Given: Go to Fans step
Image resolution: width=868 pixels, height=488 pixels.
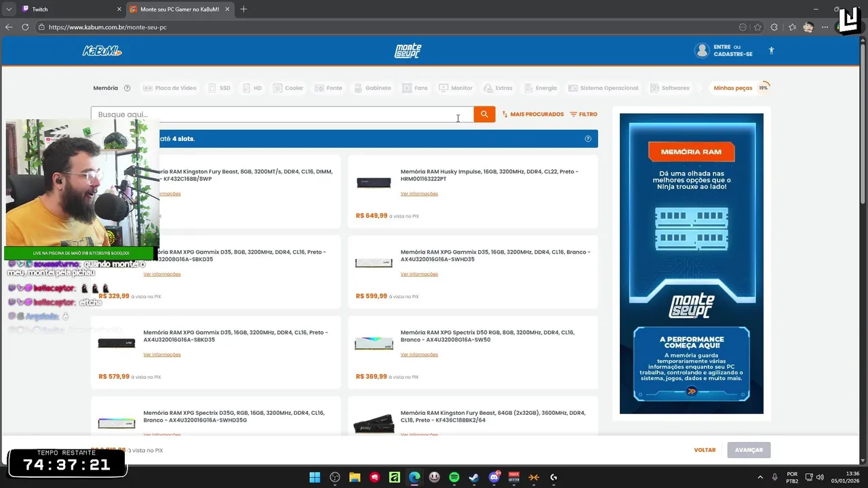Looking at the screenshot, I should coord(415,88).
